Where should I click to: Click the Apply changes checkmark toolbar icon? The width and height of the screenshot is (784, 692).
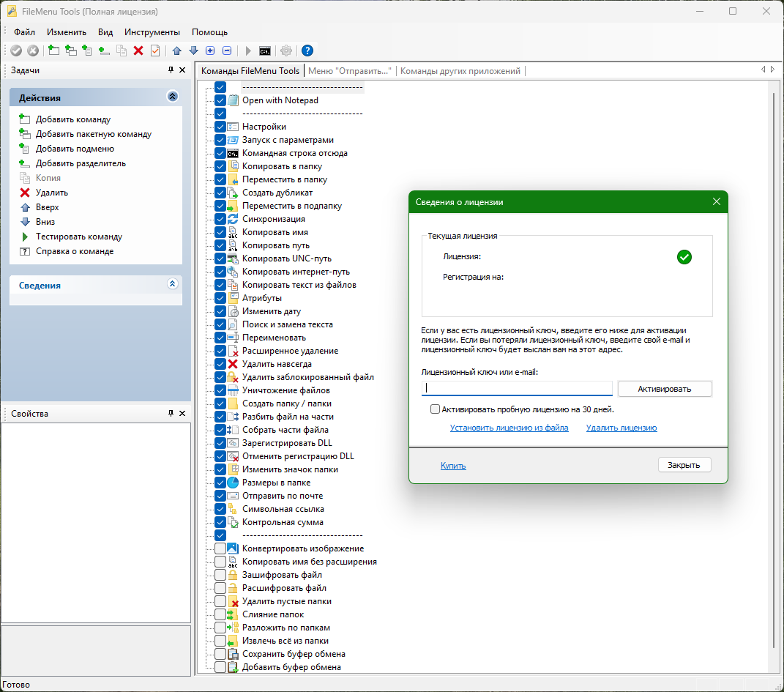tap(16, 51)
